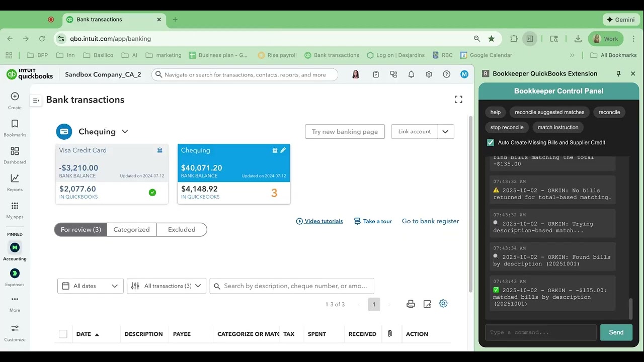
Task: Open the All Bookmarks folder
Action: [613, 55]
